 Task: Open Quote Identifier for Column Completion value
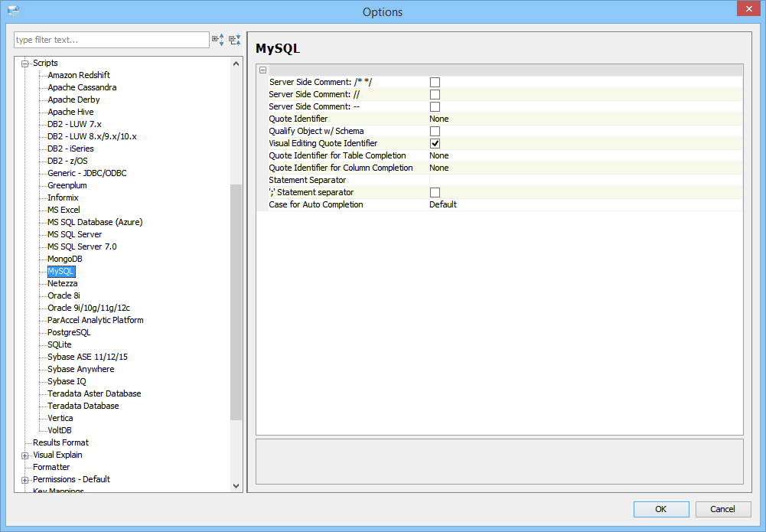coord(585,168)
